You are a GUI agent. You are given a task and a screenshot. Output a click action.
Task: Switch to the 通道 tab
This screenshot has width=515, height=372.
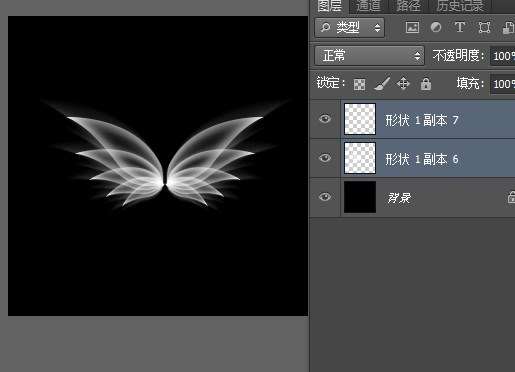coord(368,6)
